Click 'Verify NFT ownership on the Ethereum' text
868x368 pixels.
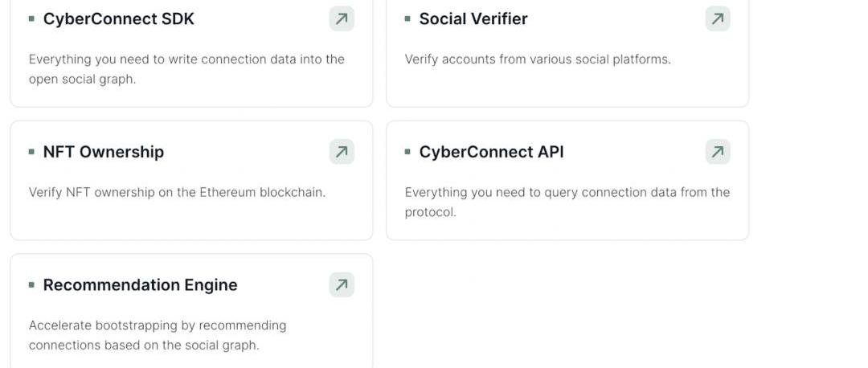pos(177,193)
